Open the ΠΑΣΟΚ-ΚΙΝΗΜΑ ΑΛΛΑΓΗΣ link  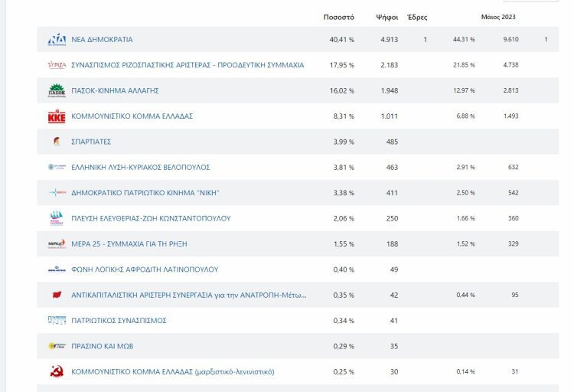(115, 90)
